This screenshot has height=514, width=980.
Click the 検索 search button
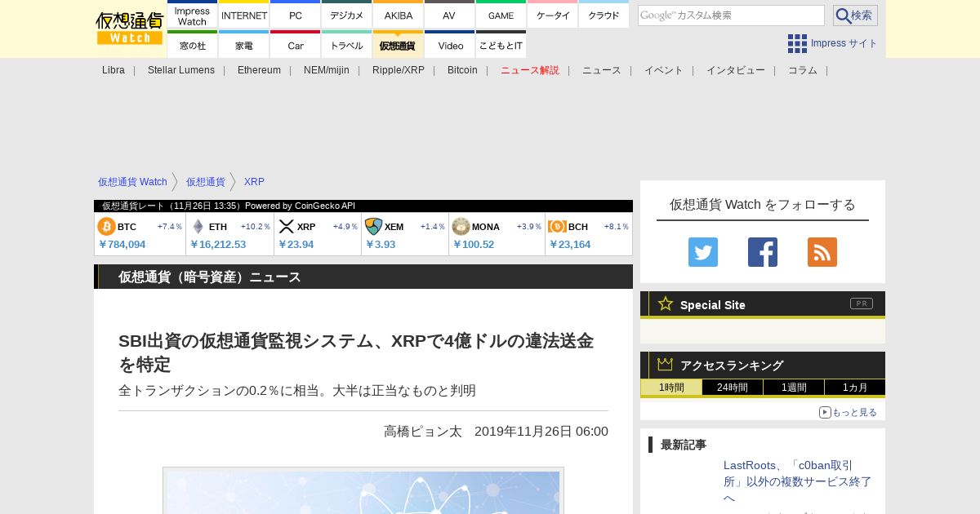pos(855,16)
